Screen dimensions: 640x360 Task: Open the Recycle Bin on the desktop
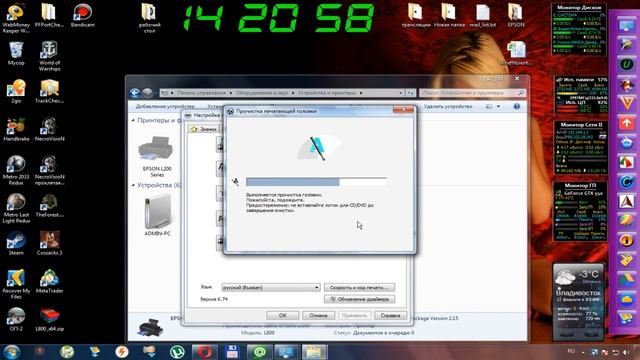coord(16,53)
